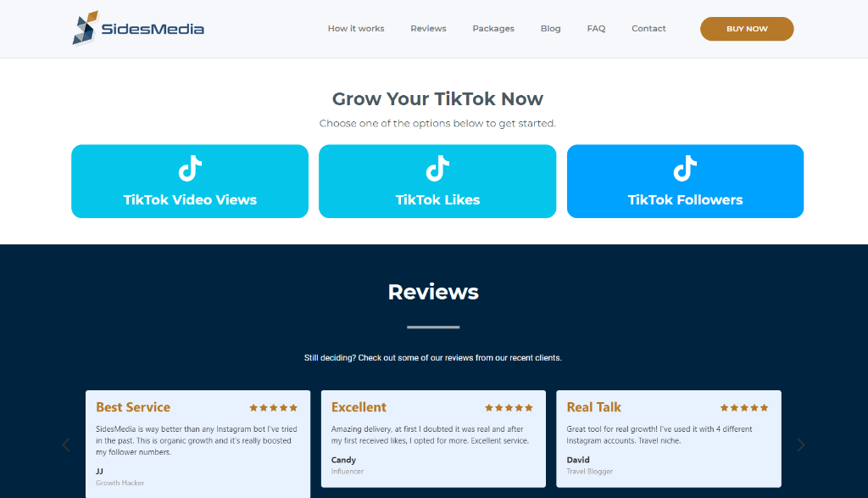This screenshot has width=868, height=498.
Task: Go to previous reviews with left arrow
Action: (x=66, y=445)
